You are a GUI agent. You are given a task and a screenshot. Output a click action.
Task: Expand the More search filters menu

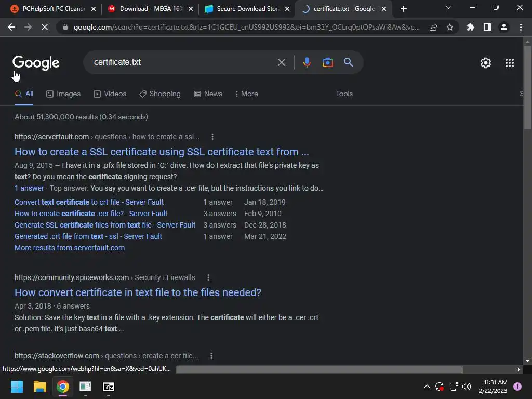tap(247, 94)
